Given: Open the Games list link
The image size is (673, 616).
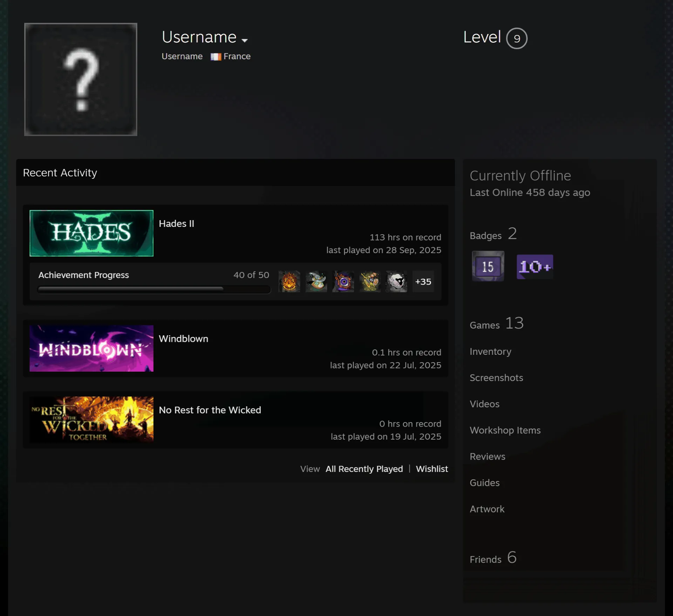Looking at the screenshot, I should coord(497,323).
